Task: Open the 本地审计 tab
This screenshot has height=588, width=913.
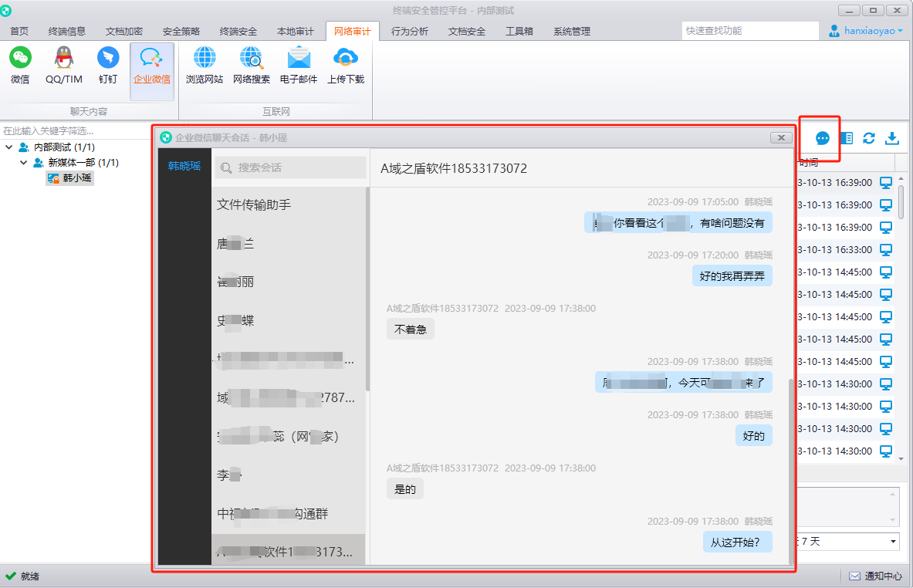Action: [x=296, y=32]
